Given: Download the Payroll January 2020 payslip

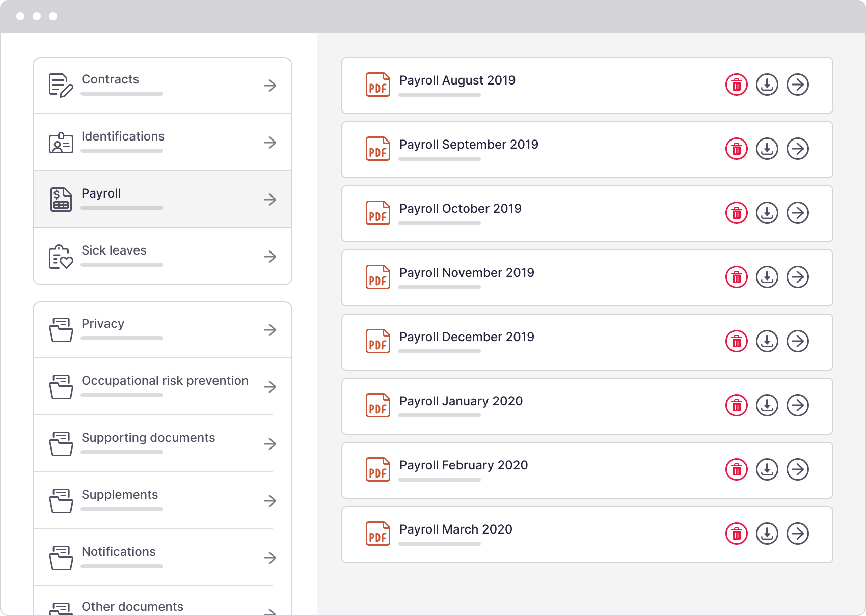Looking at the screenshot, I should click(767, 406).
